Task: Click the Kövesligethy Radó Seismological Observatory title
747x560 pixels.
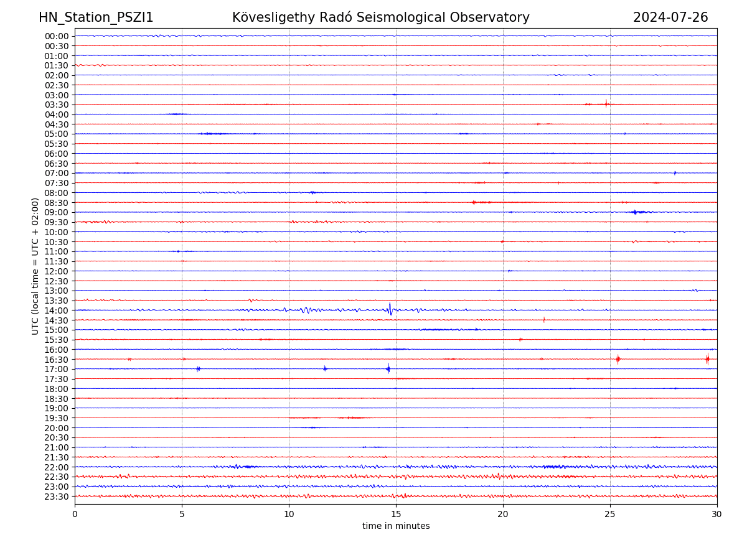Action: 380,17
